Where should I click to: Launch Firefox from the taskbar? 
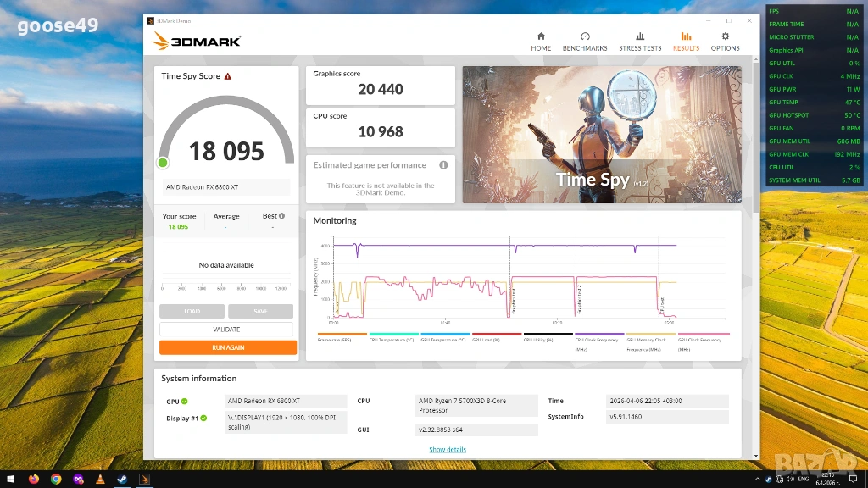(x=34, y=479)
